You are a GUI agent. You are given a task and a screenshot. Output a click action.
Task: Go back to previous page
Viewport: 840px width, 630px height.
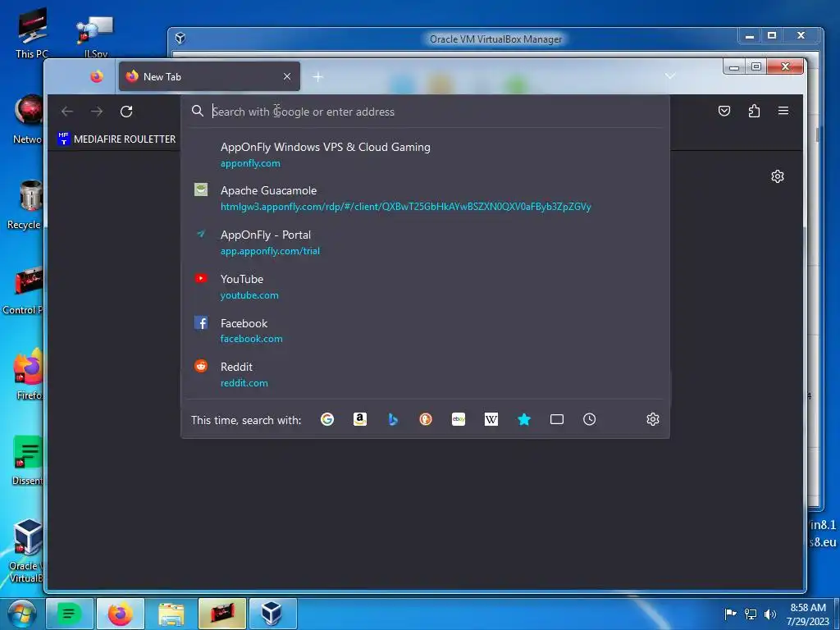[x=67, y=112]
